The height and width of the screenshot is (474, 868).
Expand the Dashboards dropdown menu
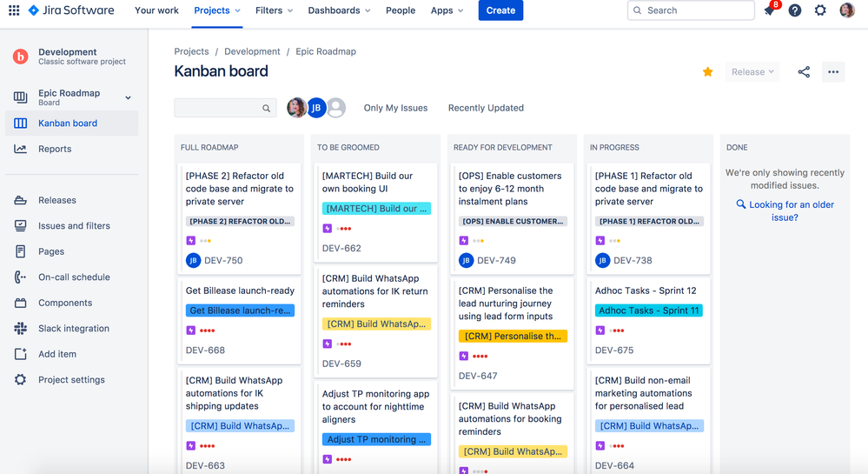[x=339, y=10]
